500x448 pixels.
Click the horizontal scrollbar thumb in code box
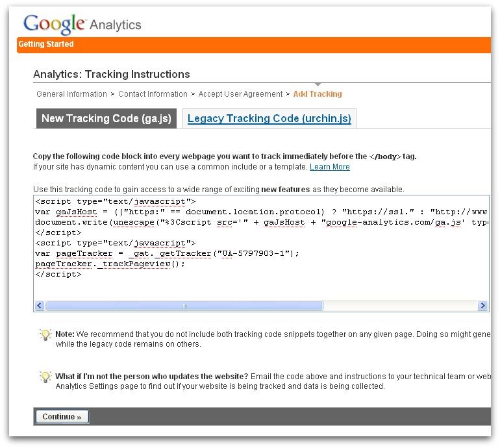(184, 305)
